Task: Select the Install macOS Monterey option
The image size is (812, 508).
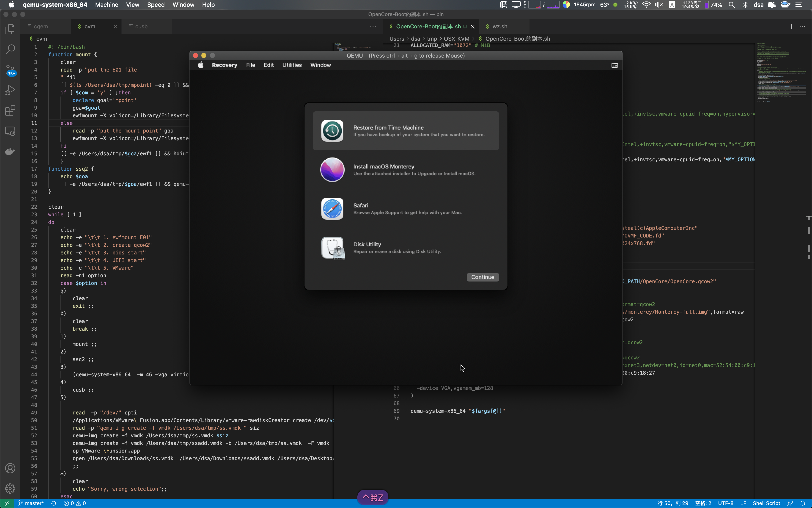Action: point(406,170)
